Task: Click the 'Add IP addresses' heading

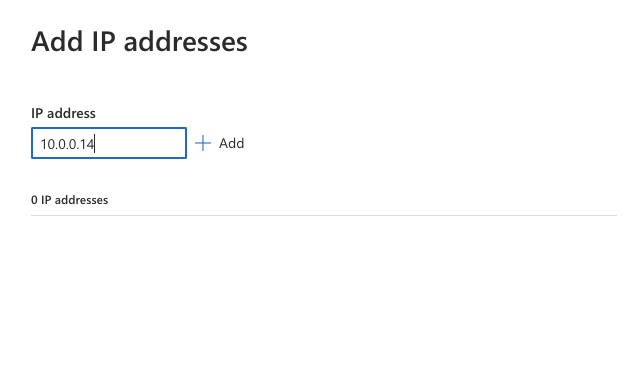Action: pyautogui.click(x=139, y=42)
